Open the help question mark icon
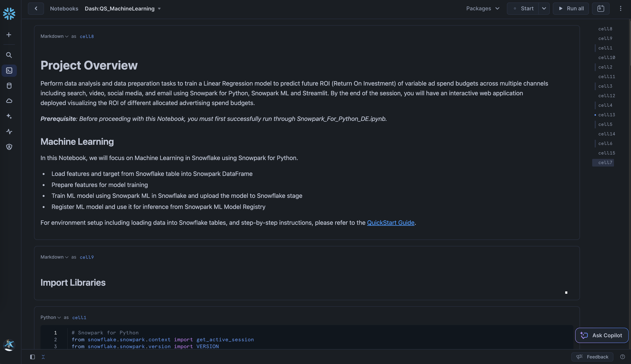Image resolution: width=631 pixels, height=364 pixels. pyautogui.click(x=622, y=357)
